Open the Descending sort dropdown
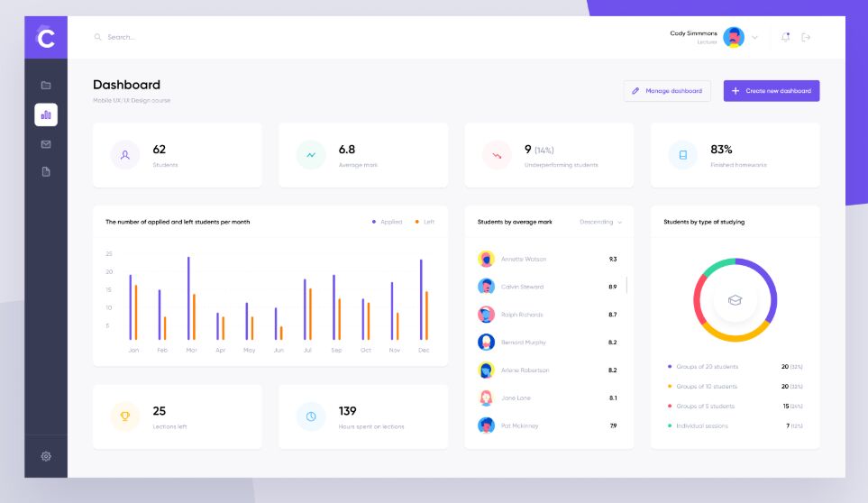This screenshot has width=868, height=503. point(600,222)
